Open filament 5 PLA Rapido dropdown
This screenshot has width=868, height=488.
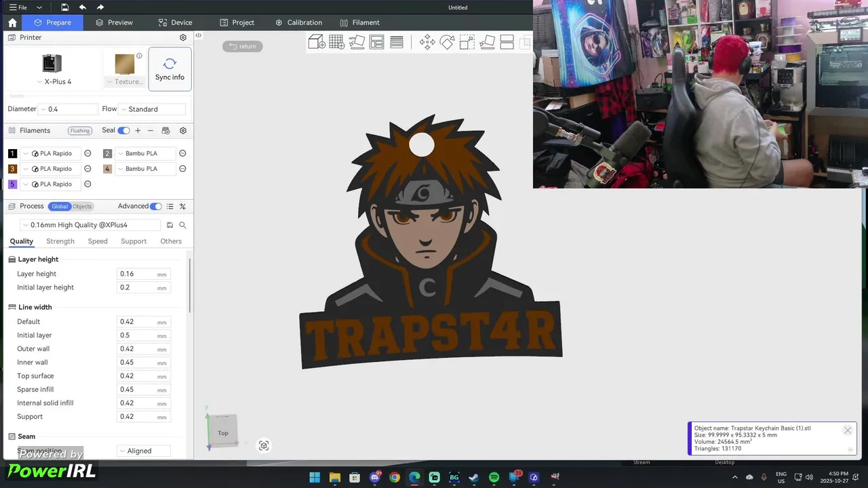pyautogui.click(x=51, y=184)
